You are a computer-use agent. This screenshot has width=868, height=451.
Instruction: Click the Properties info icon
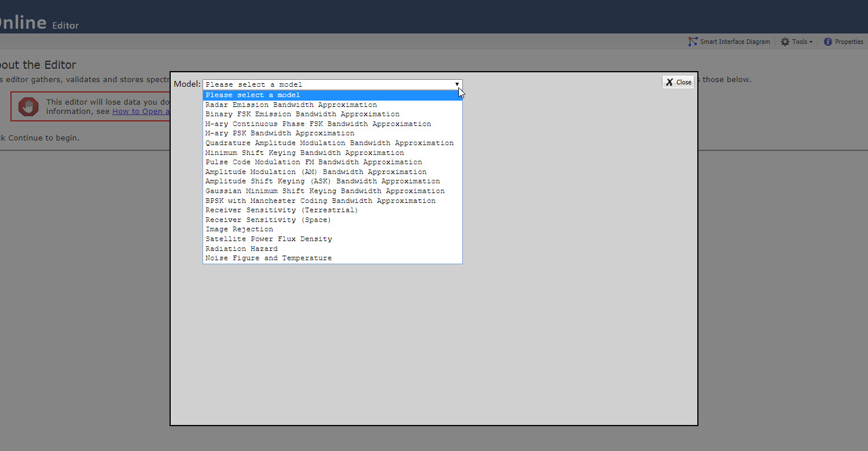click(x=828, y=42)
